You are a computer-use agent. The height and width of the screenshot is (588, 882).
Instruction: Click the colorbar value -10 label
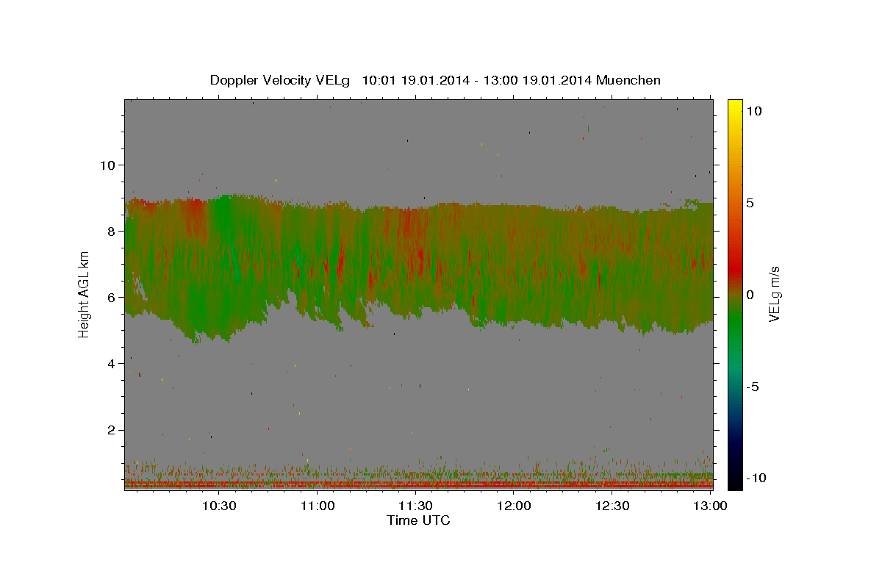756,478
